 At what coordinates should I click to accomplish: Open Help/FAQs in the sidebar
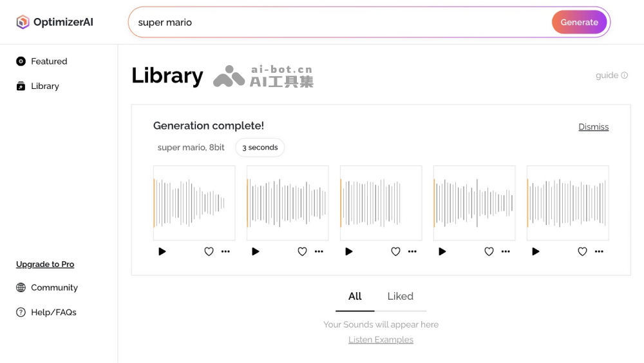[53, 312]
